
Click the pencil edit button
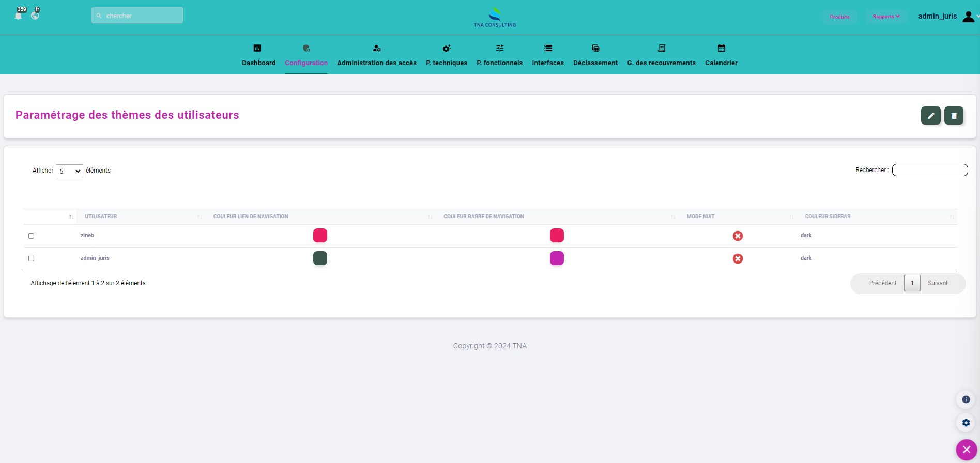[x=930, y=116]
